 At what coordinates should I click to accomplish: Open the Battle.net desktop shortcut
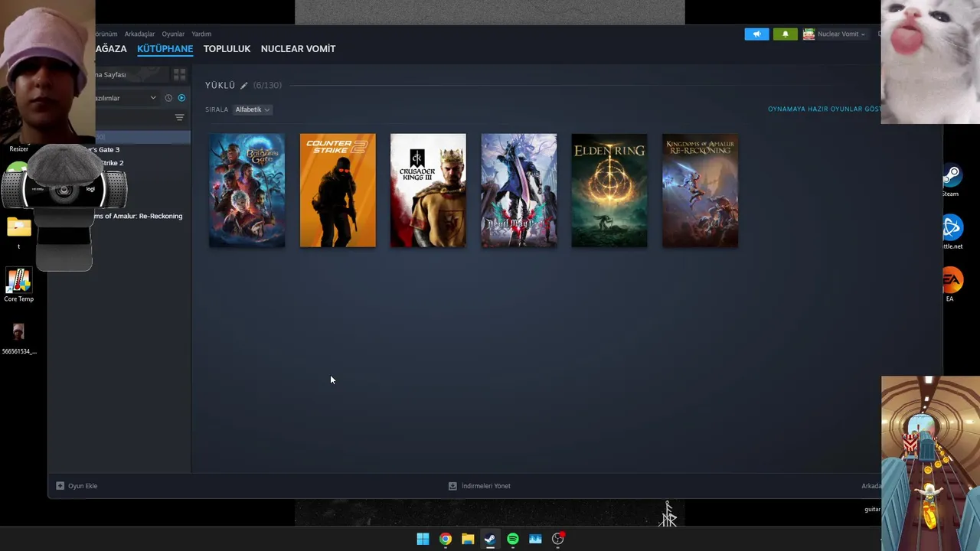(x=952, y=232)
